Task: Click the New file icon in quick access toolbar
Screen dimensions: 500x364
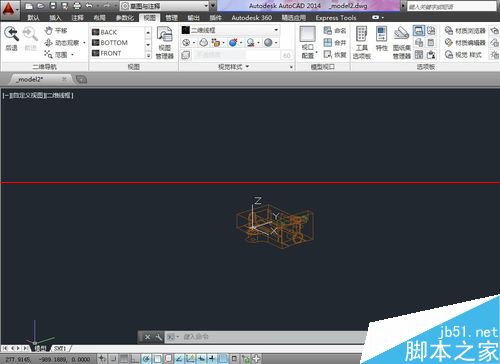Action: coord(29,6)
